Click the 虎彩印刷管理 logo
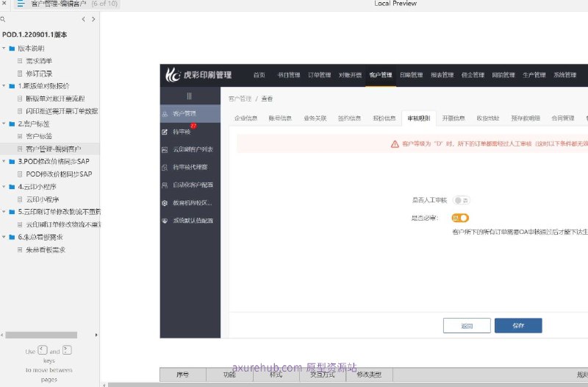This screenshot has width=588, height=387. pos(198,75)
